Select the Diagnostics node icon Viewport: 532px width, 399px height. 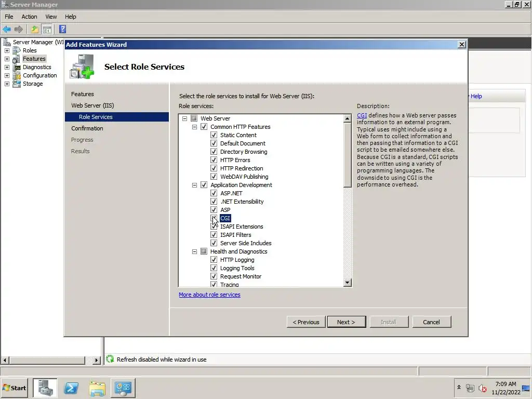point(17,67)
